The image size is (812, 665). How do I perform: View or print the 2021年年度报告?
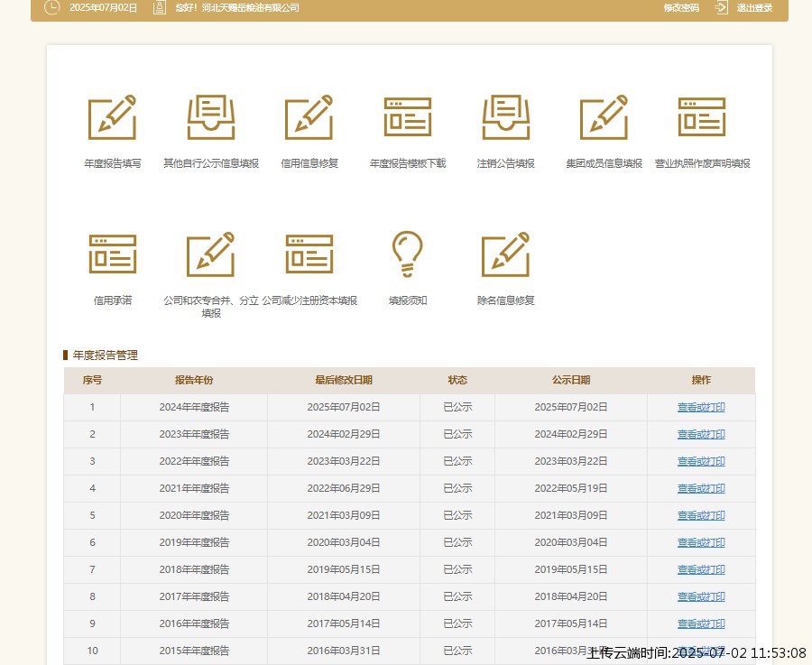701,488
